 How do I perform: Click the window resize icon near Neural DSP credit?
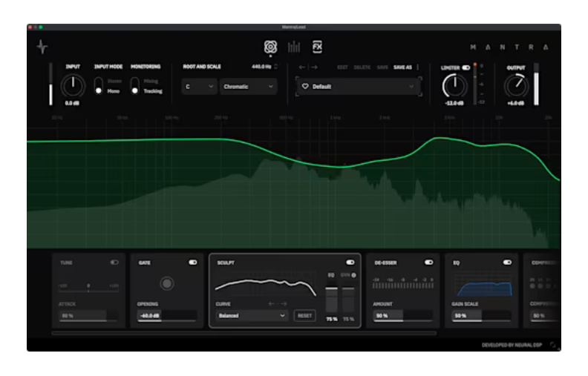pyautogui.click(x=553, y=345)
